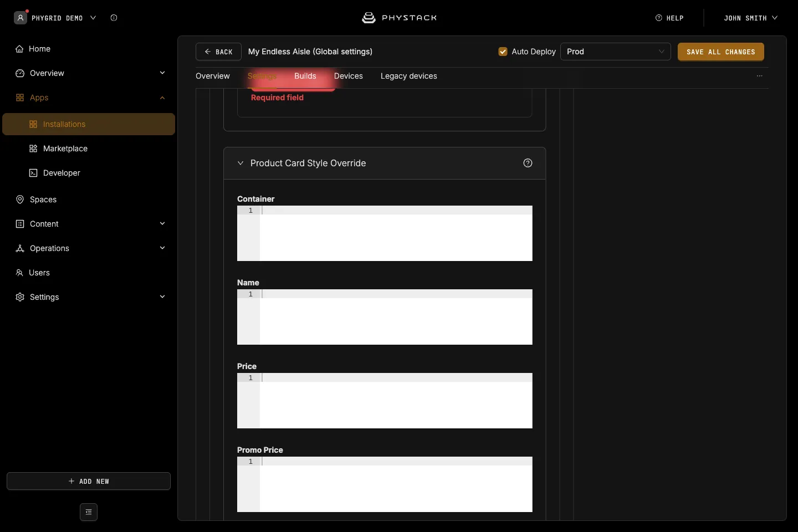Open the Phygrid Demo tenant switcher chevron
The image size is (798, 532).
click(93, 18)
